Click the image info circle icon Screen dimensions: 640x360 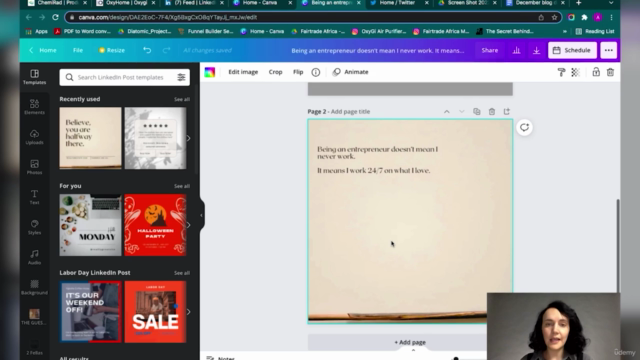tap(316, 72)
